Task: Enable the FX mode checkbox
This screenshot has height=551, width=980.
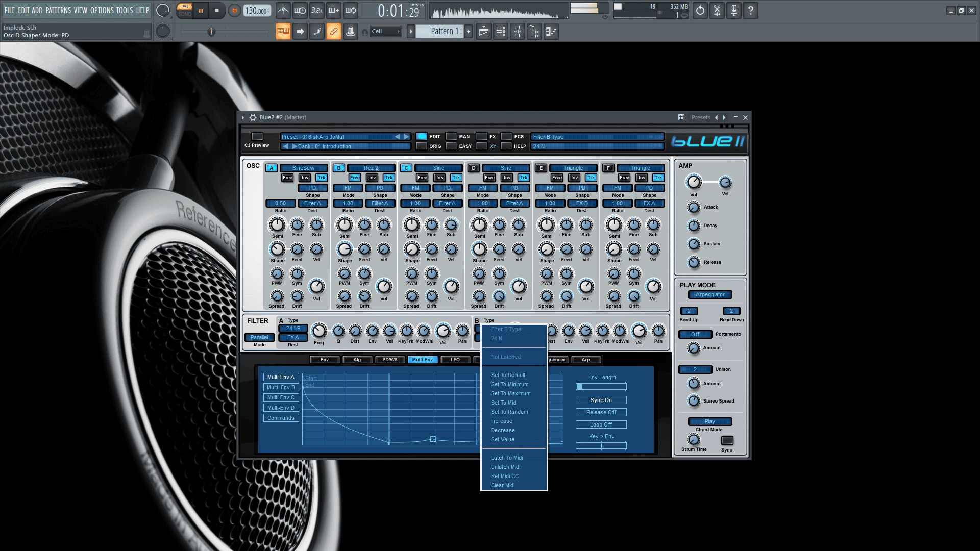Action: pyautogui.click(x=482, y=136)
